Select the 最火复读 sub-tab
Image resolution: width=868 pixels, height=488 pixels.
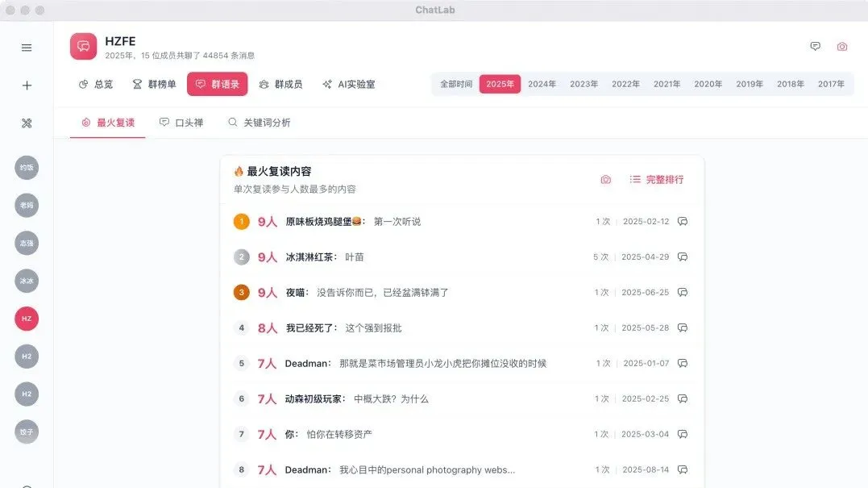coord(108,123)
